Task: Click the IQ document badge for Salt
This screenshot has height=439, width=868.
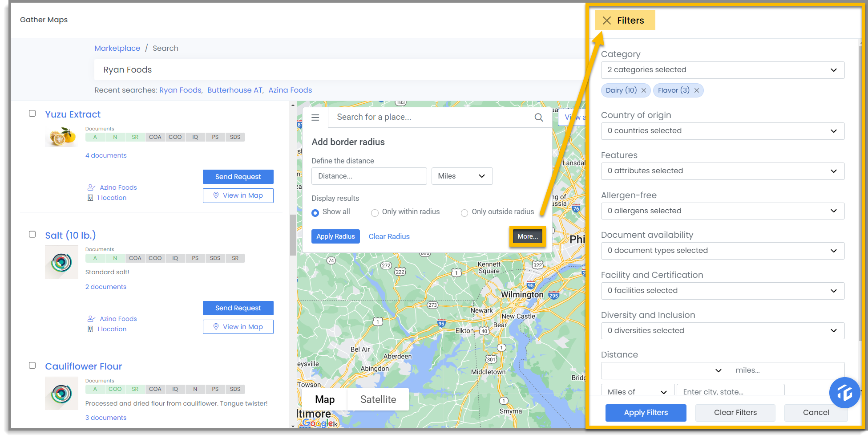Action: point(175,258)
